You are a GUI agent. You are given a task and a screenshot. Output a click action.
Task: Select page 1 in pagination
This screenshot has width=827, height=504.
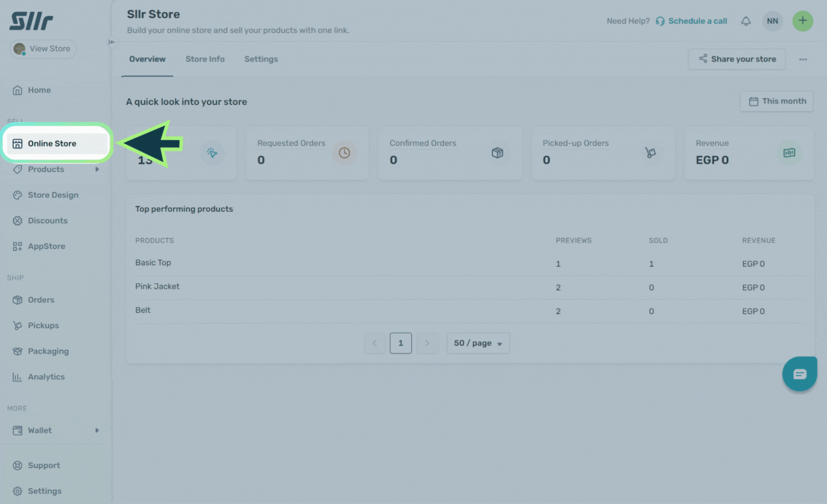(401, 343)
